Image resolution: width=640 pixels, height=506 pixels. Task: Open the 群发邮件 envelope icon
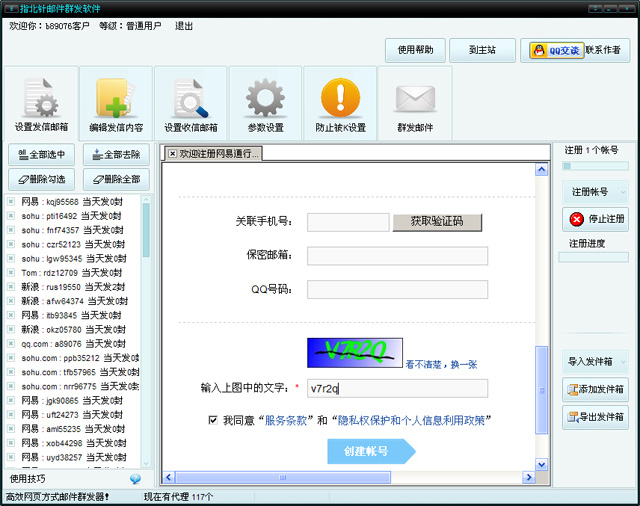415,99
